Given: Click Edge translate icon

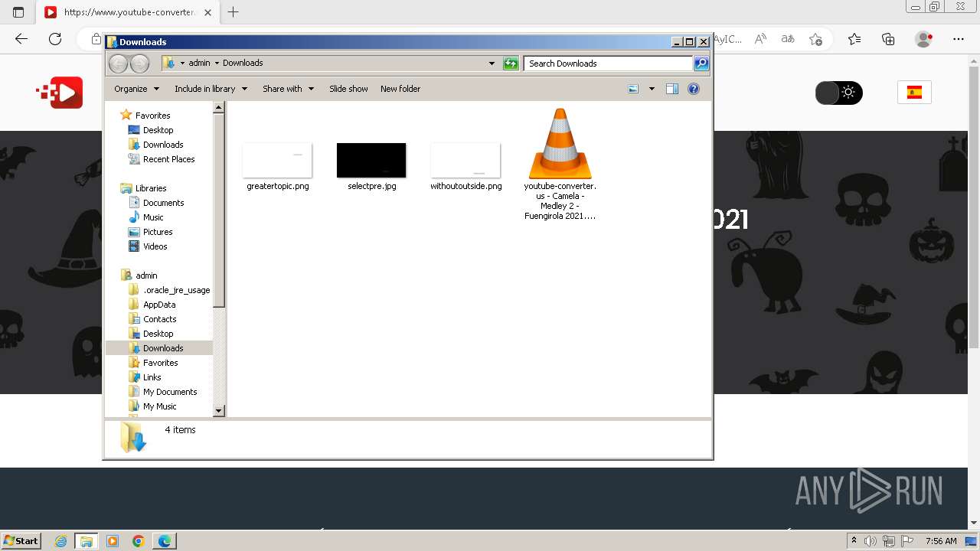Looking at the screenshot, I should [788, 39].
